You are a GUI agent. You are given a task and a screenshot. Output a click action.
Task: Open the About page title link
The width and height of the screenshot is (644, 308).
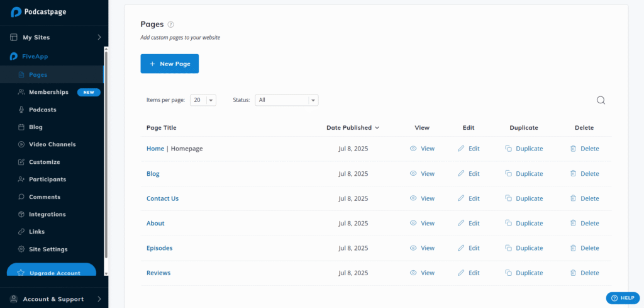pyautogui.click(x=155, y=223)
